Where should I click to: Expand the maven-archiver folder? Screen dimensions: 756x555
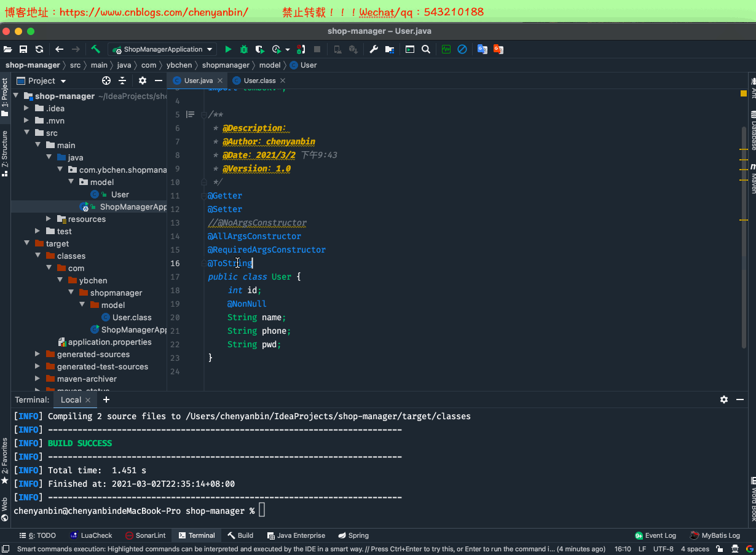tap(37, 379)
